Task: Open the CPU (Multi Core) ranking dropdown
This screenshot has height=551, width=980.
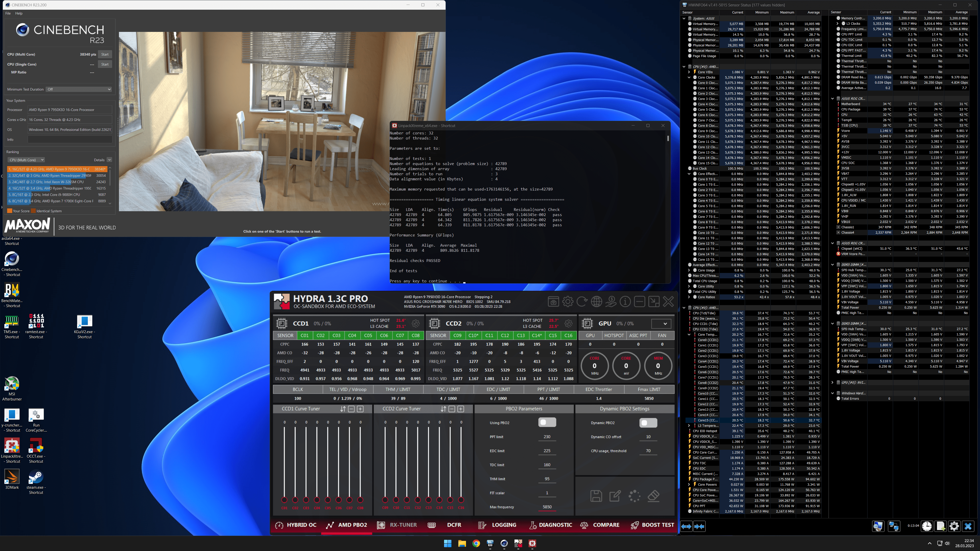Action: 27,160
